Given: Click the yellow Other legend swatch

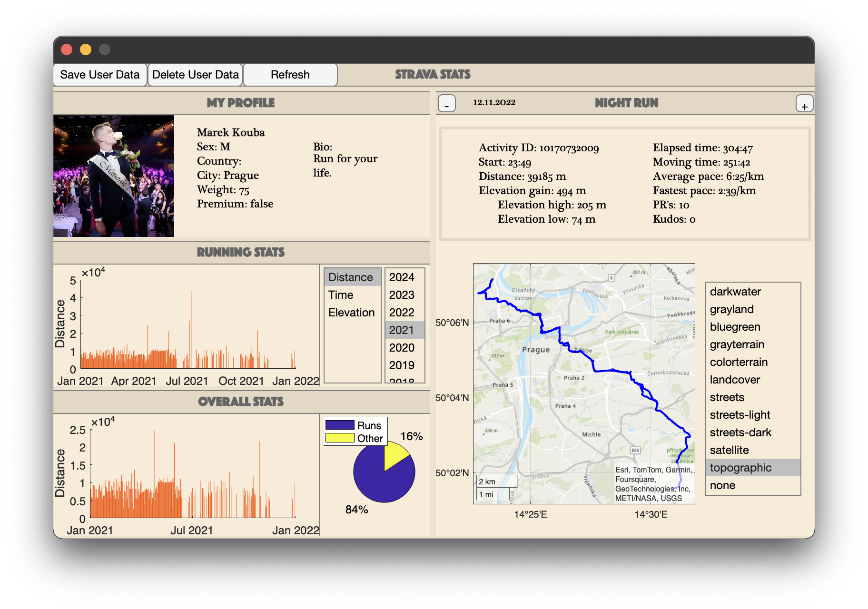Looking at the screenshot, I should (x=339, y=438).
